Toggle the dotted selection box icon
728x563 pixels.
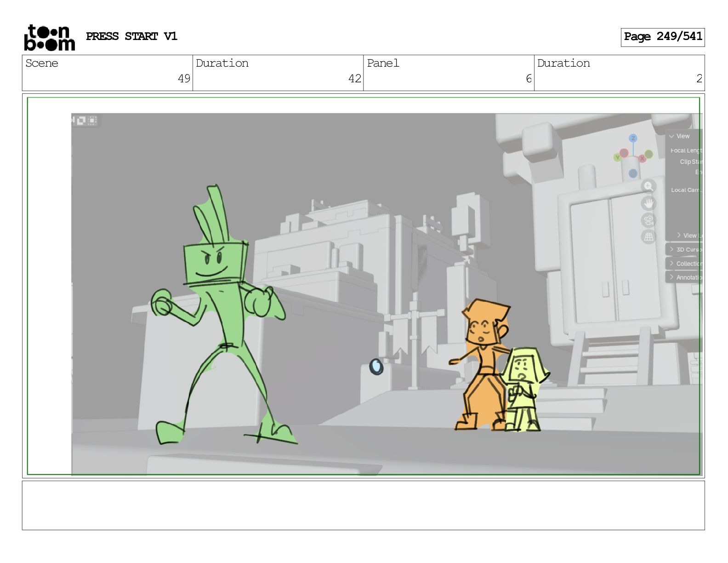coord(92,121)
